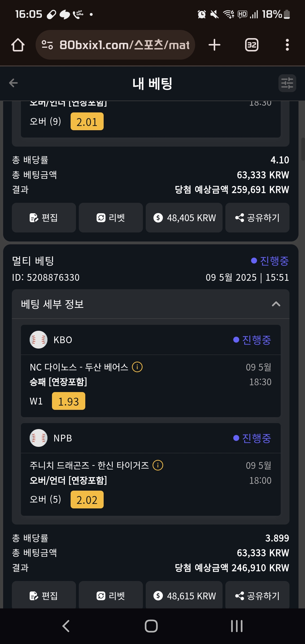Tap the site info icon in address bar
Screen dimensions: 305x644
47,45
